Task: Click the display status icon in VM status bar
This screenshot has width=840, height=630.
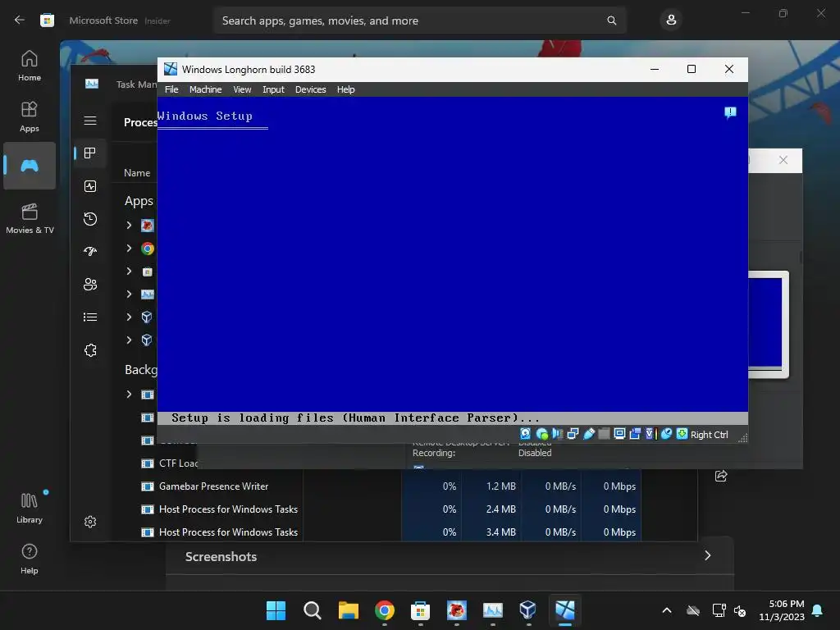Action: click(x=619, y=434)
